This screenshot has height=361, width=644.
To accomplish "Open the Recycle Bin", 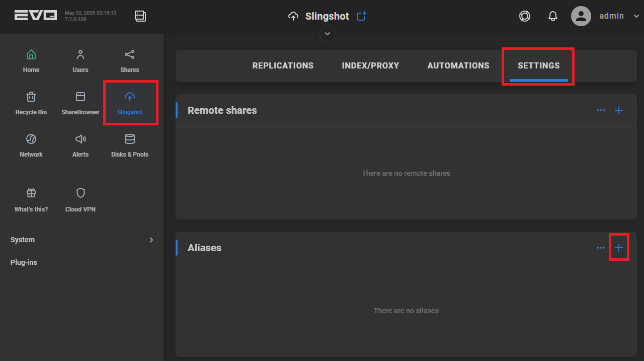I will pyautogui.click(x=31, y=103).
